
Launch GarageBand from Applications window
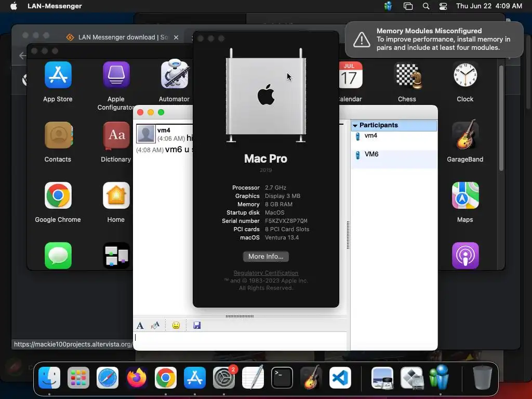(465, 135)
